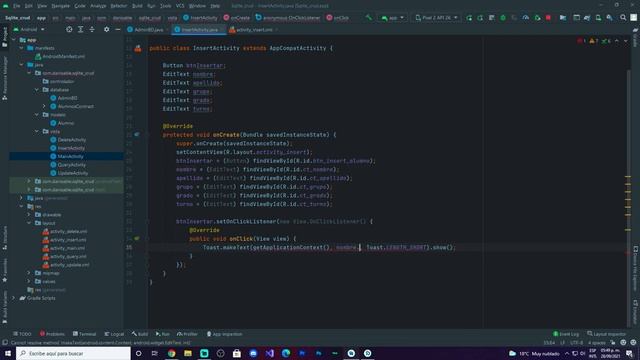This screenshot has height=360, width=640.
Task: Select QueryActivity in the project tree
Action: point(68,165)
